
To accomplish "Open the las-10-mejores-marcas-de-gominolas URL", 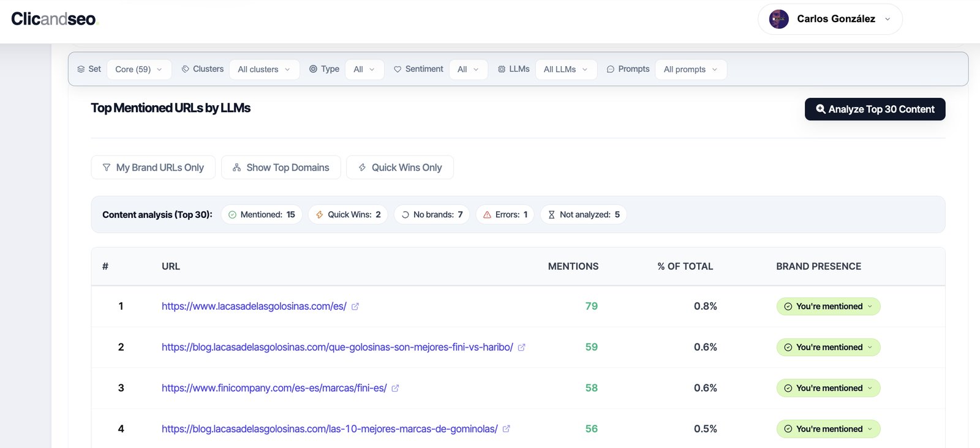I will [x=330, y=429].
